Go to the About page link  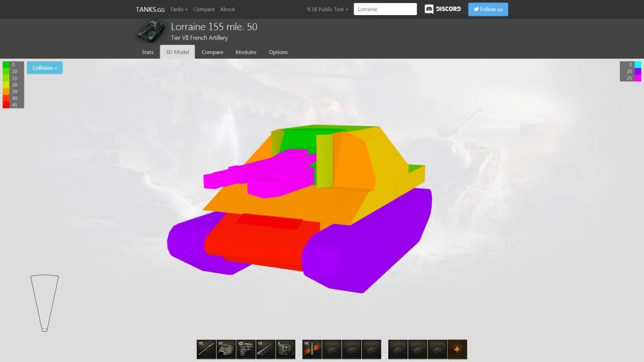coord(227,9)
